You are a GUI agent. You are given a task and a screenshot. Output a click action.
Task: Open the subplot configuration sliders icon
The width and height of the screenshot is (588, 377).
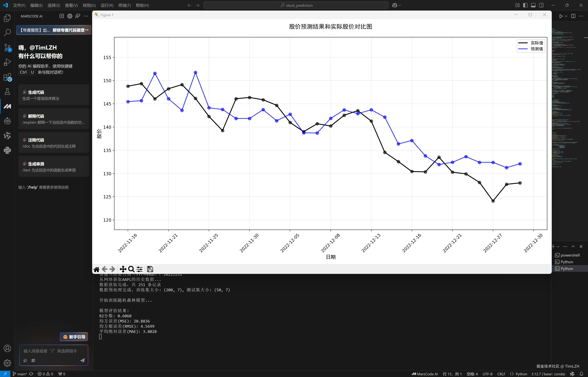(x=139, y=269)
